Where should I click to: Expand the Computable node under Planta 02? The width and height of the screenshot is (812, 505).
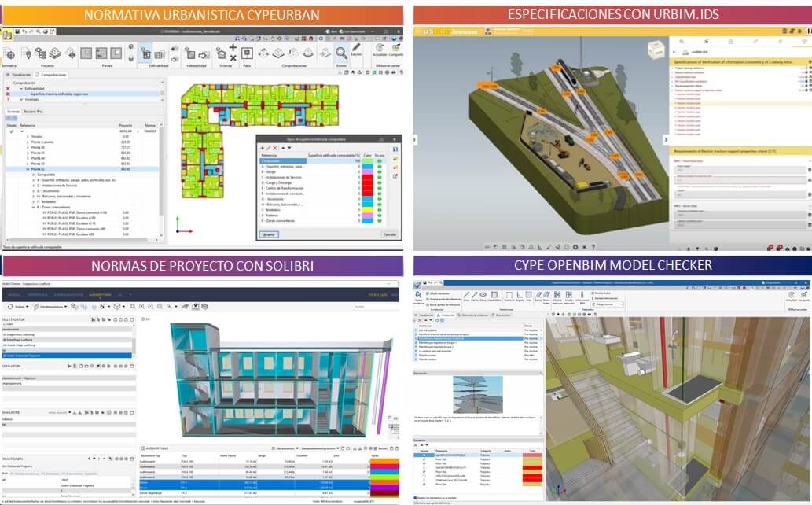click(34, 175)
